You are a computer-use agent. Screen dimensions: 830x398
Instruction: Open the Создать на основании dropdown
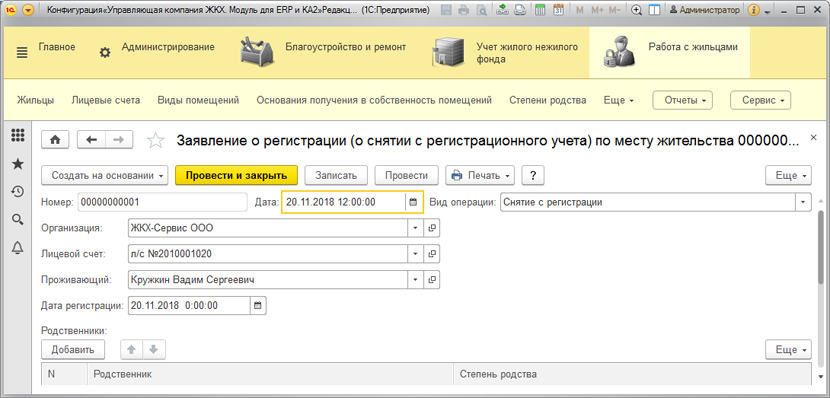click(x=104, y=175)
